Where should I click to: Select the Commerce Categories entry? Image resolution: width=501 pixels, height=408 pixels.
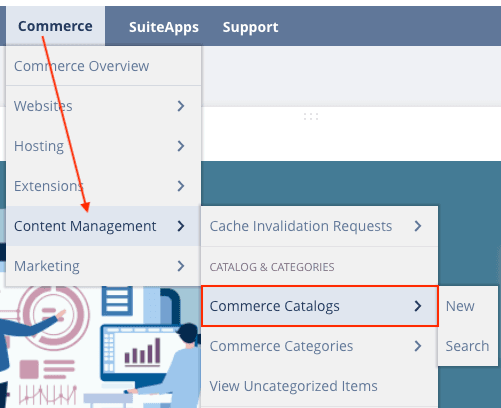click(319, 346)
